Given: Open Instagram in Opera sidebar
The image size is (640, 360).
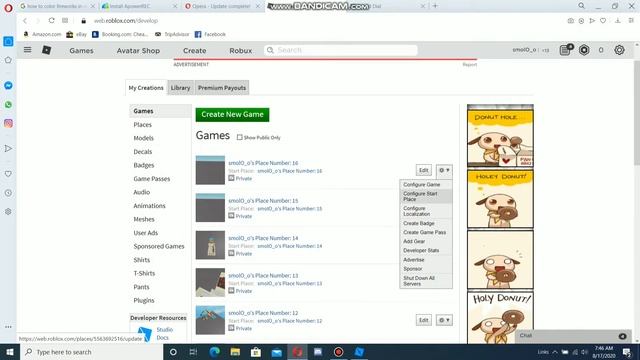Looking at the screenshot, I should click(8, 123).
